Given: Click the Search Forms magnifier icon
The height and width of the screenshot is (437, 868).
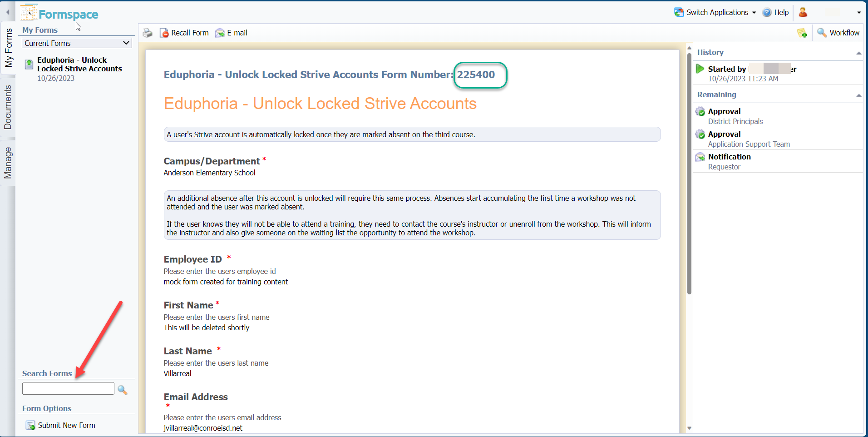Looking at the screenshot, I should (x=122, y=389).
